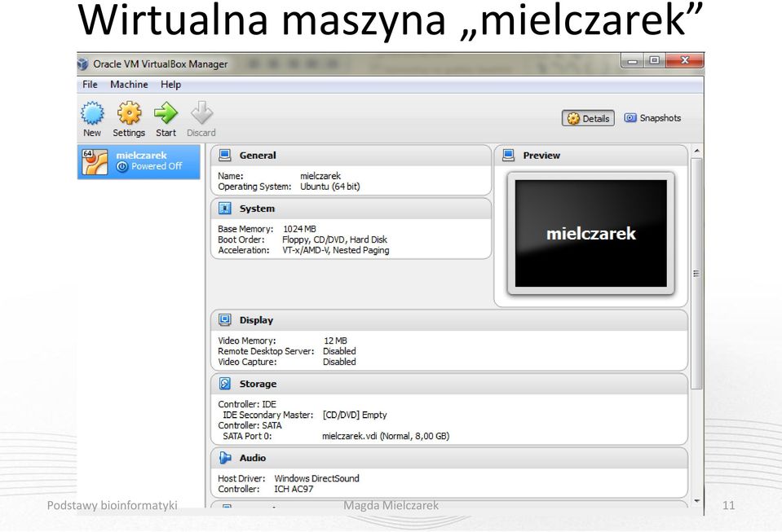Click 'VT-x/AMD-V, Nested Paging' text
This screenshot has width=782, height=532.
tap(336, 250)
